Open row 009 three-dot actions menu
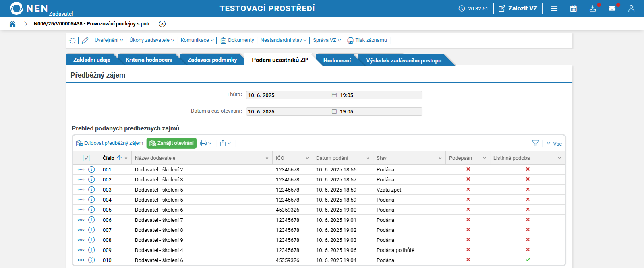This screenshot has width=644, height=268. click(81, 250)
